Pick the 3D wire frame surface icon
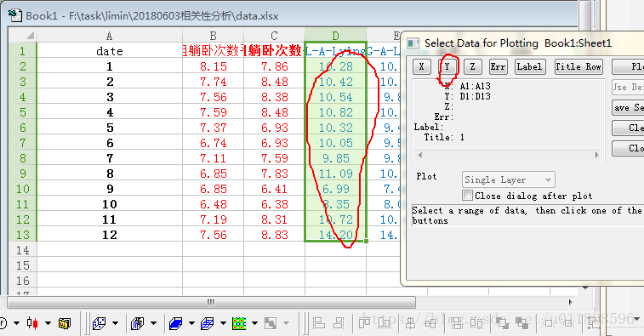 coord(207,323)
